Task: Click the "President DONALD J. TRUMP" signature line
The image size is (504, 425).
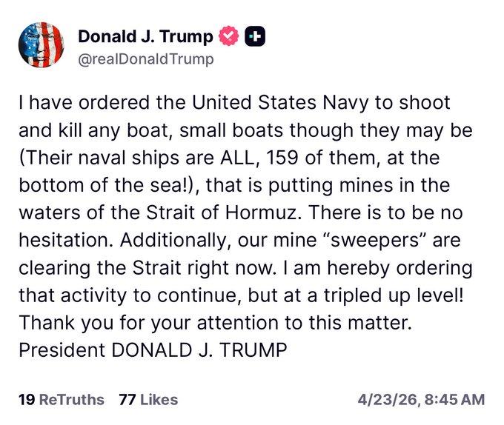Action: [150, 349]
